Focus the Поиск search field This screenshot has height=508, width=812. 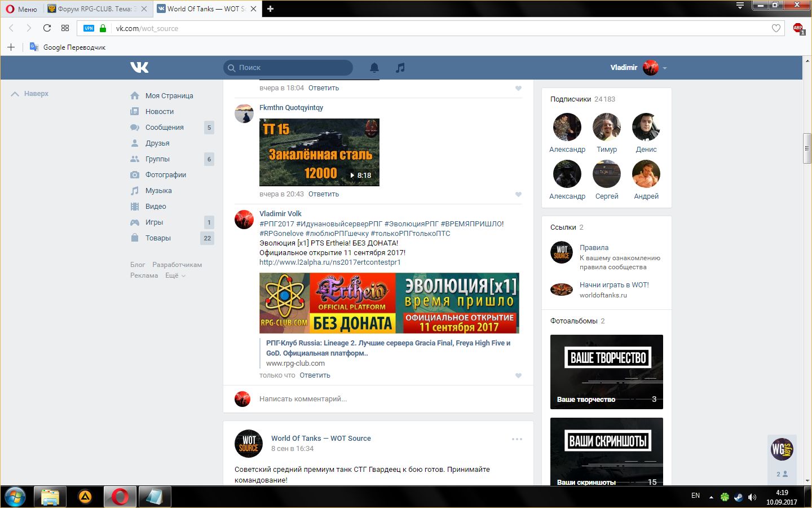point(288,68)
